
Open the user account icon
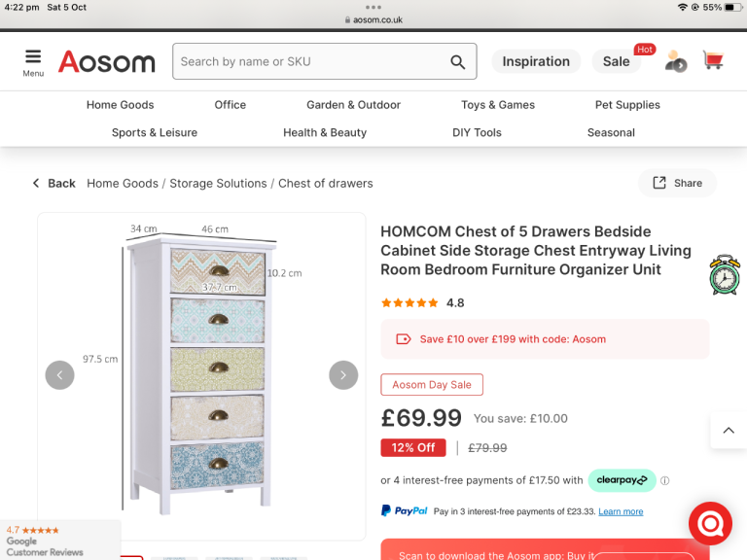(675, 61)
